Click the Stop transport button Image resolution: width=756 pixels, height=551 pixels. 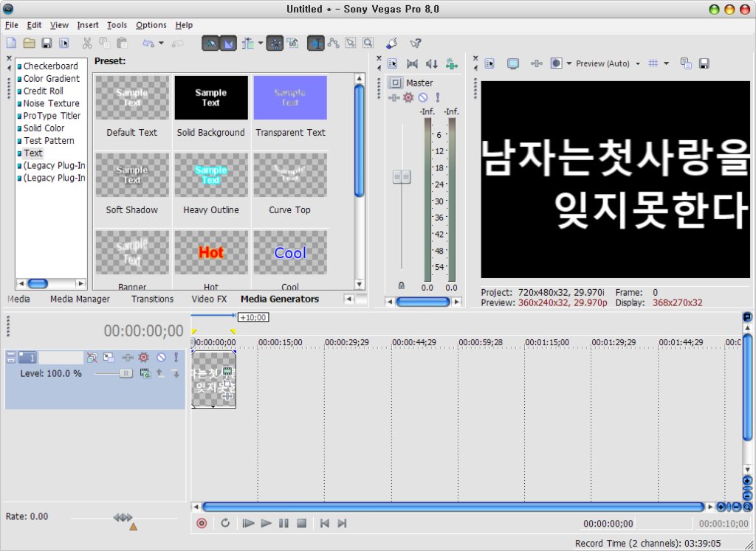302,523
